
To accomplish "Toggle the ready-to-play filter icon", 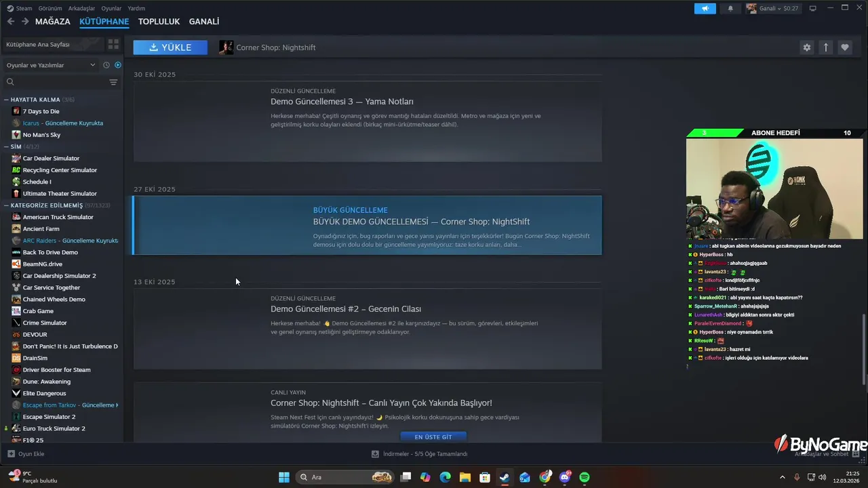I will click(118, 65).
